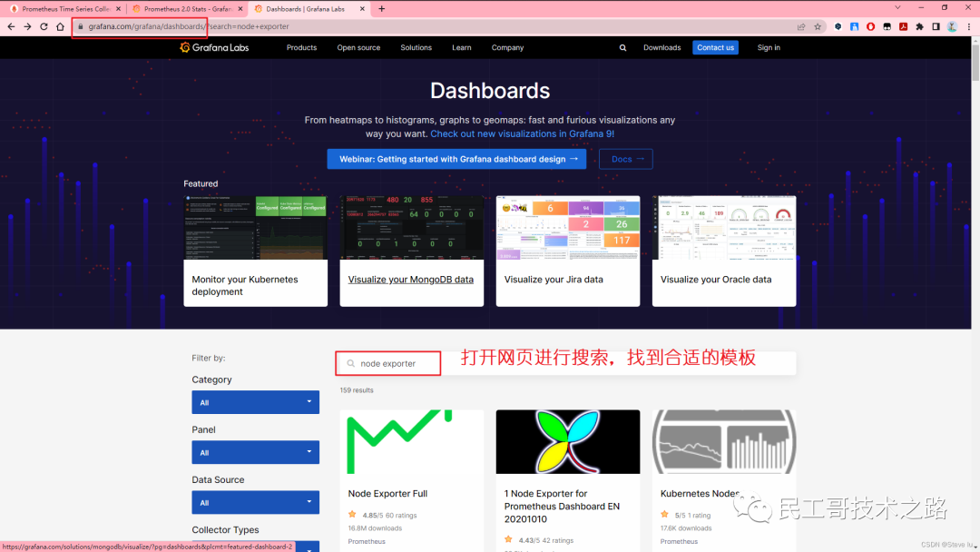Click the Adobe PDF extension icon
This screenshot has height=552, width=980.
tap(903, 26)
